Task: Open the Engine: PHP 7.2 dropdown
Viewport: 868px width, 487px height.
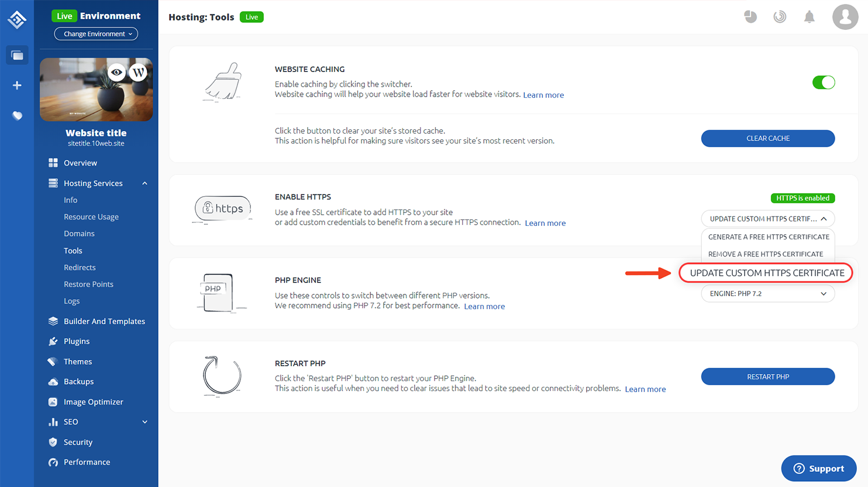Action: point(768,294)
